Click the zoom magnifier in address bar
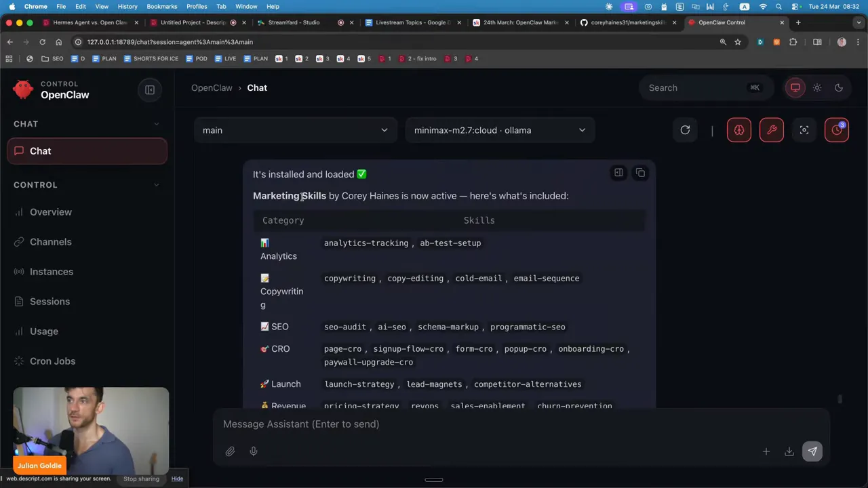Screen dimensions: 868x488 click(723, 42)
